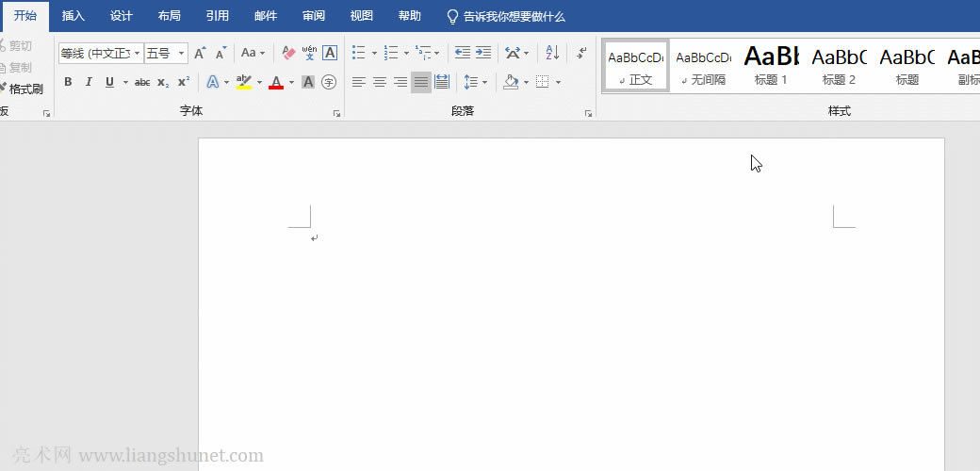Toggle Italic formatting
Viewport: 980px width, 471px height.
(x=89, y=83)
